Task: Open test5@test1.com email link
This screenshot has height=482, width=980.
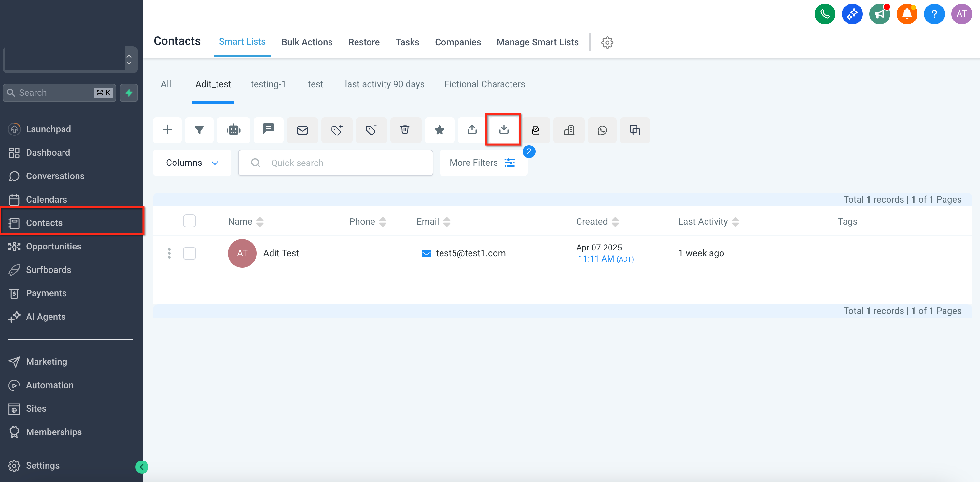Action: tap(470, 253)
